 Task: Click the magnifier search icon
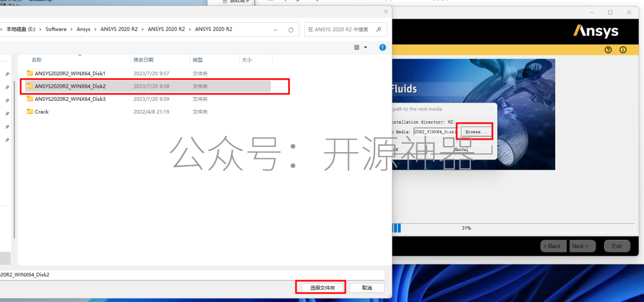point(379,30)
